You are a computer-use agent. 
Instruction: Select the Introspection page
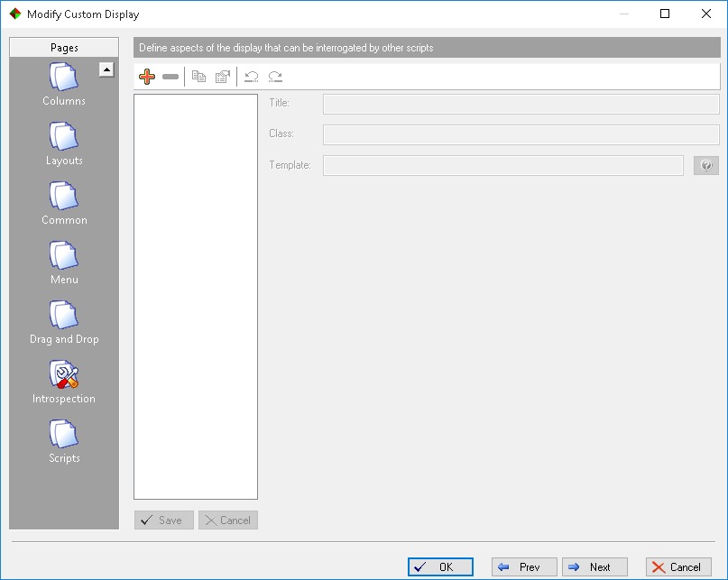click(64, 382)
